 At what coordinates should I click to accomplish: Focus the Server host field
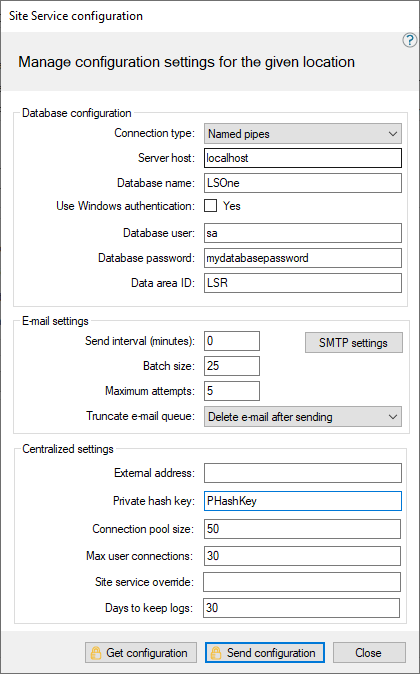pos(303,158)
